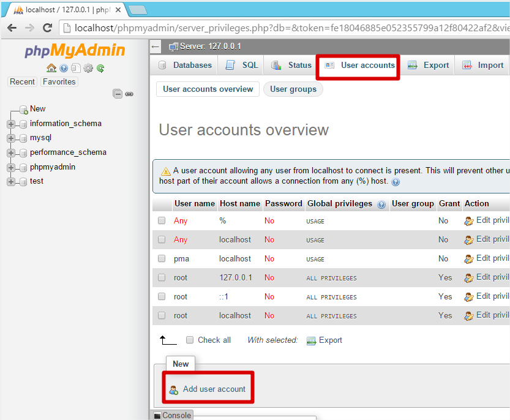Reload the navigation panel with the green refresh icon
This screenshot has height=420, width=510.
100,69
